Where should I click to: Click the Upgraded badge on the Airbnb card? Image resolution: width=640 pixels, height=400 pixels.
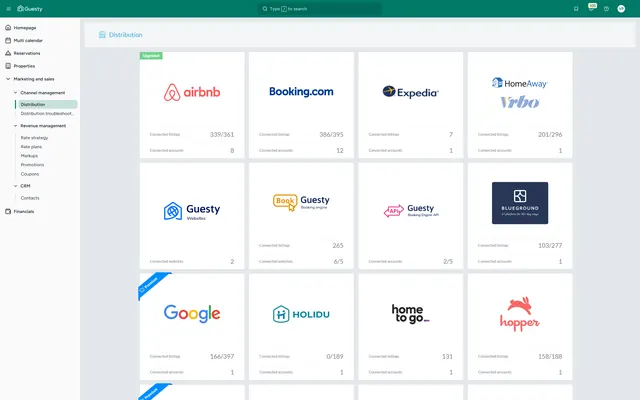click(151, 56)
